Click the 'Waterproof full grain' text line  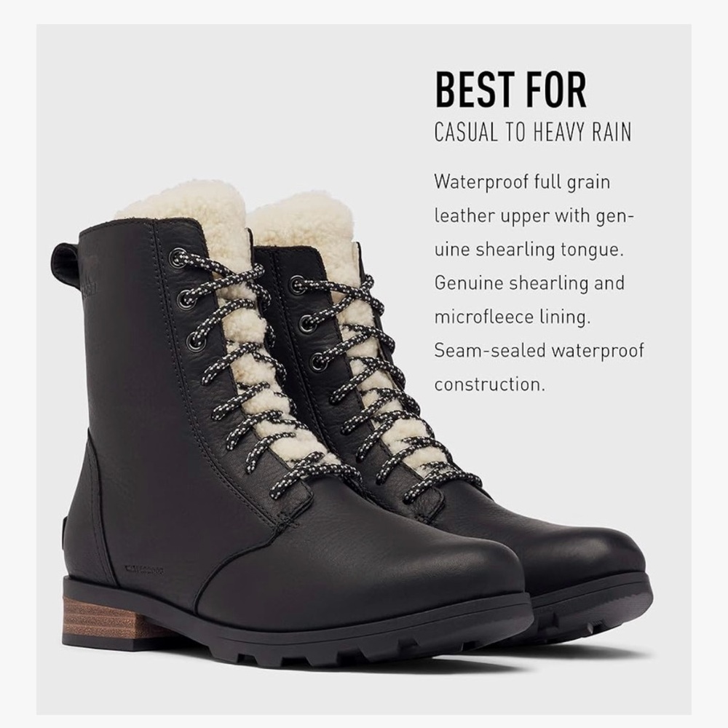522,182
